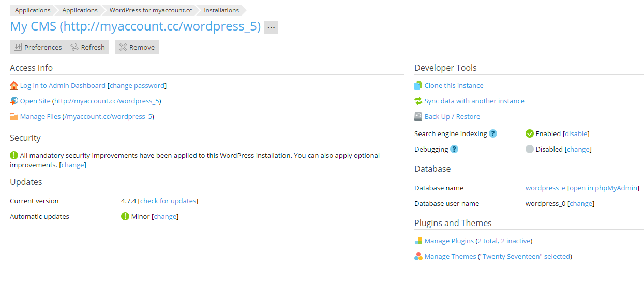Click the Manage Themes link
Screen dimensions: 644x282
pyautogui.click(x=450, y=256)
